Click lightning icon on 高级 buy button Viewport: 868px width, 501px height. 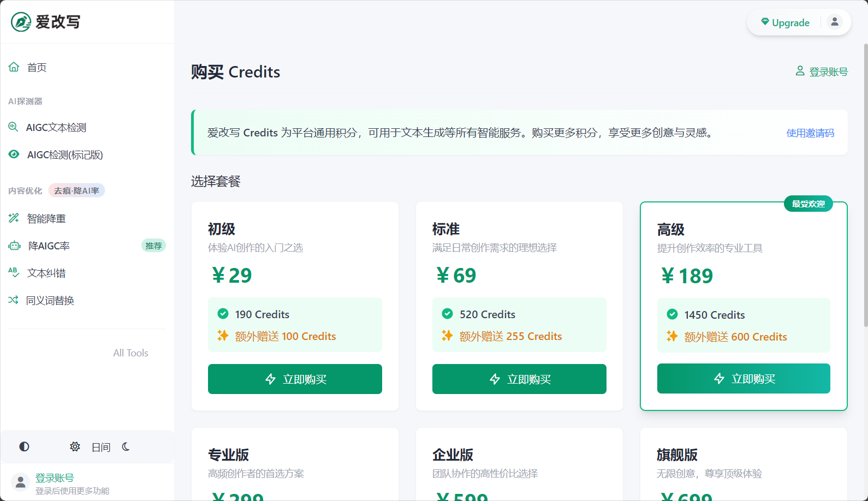(x=719, y=378)
